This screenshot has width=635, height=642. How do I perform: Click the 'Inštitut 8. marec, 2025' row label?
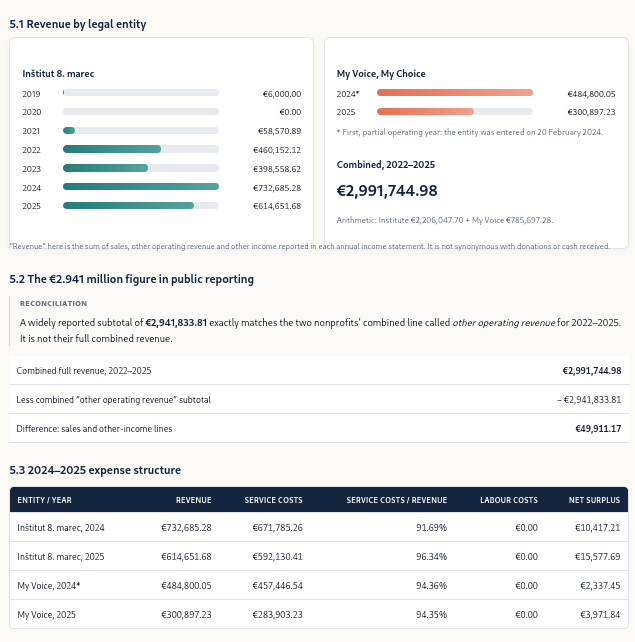pos(61,557)
